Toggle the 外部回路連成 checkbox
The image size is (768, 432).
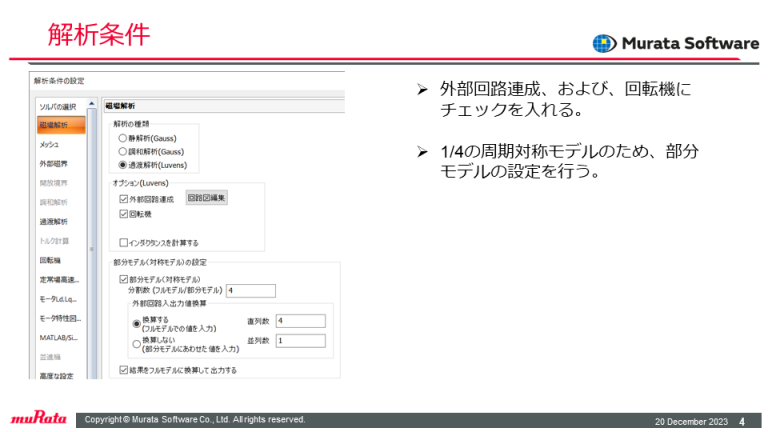coord(124,200)
